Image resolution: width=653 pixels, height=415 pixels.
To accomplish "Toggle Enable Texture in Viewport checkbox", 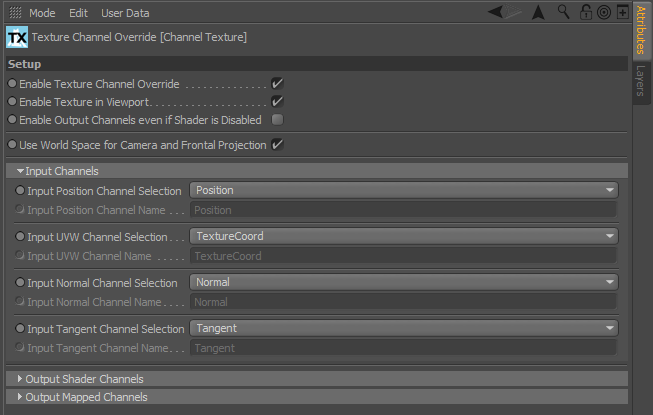I will [277, 102].
